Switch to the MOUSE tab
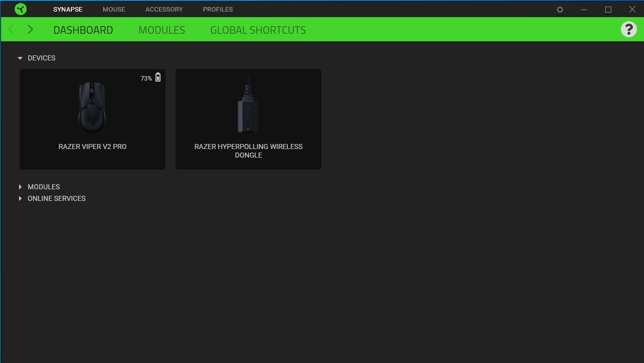 point(114,9)
